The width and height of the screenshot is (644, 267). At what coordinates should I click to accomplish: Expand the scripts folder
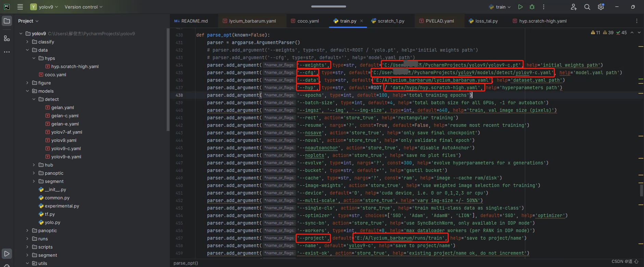[27, 247]
